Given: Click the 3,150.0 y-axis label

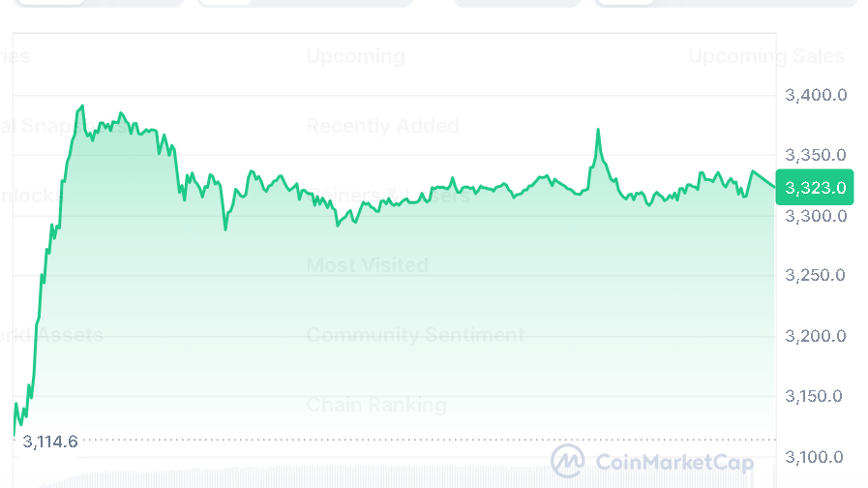Looking at the screenshot, I should (x=816, y=396).
